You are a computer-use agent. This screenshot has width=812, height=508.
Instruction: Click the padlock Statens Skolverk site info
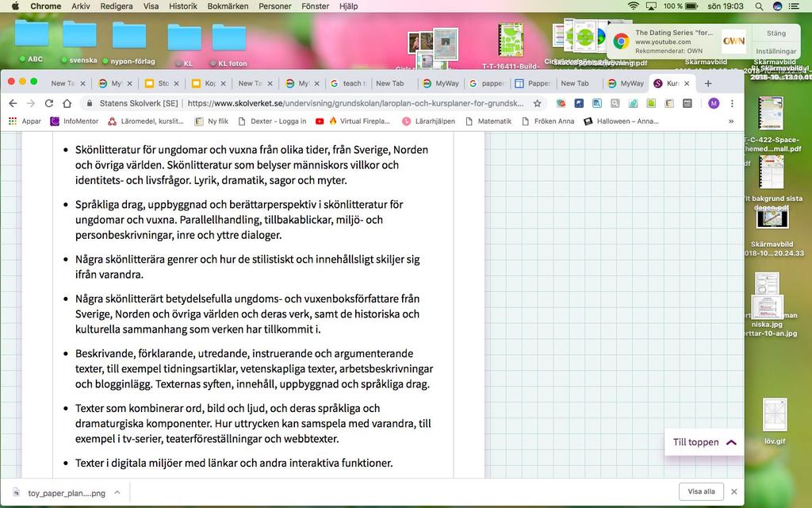pyautogui.click(x=132, y=103)
